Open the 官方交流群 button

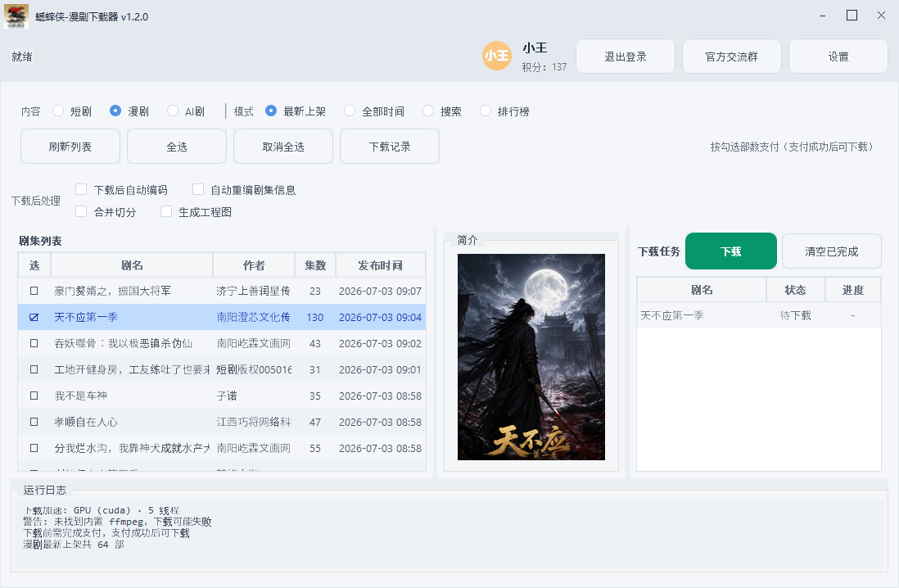[732, 57]
